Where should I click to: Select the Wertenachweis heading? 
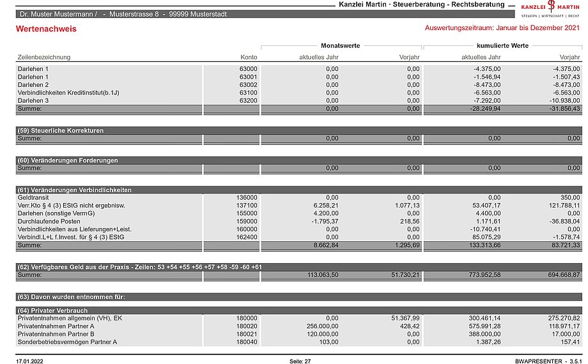pyautogui.click(x=45, y=29)
